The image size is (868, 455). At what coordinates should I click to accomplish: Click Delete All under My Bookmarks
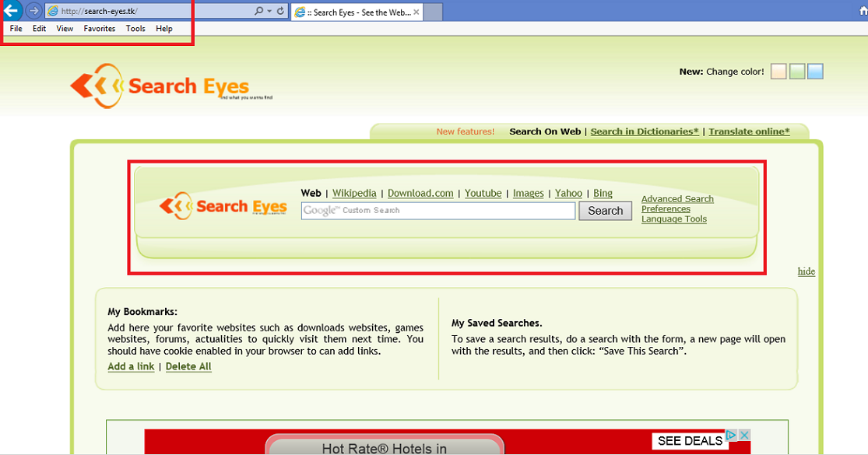point(188,366)
